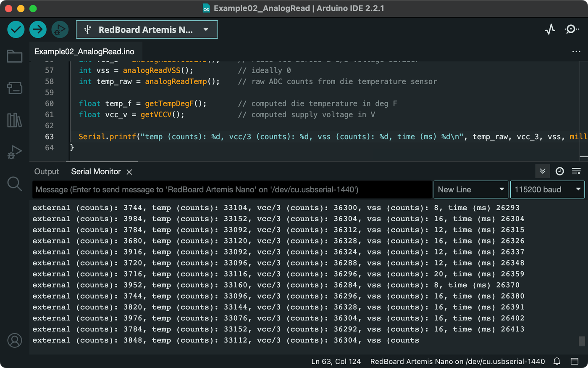The width and height of the screenshot is (588, 368).
Task: Click the Ln 63, Col 124 status entry
Action: point(336,361)
